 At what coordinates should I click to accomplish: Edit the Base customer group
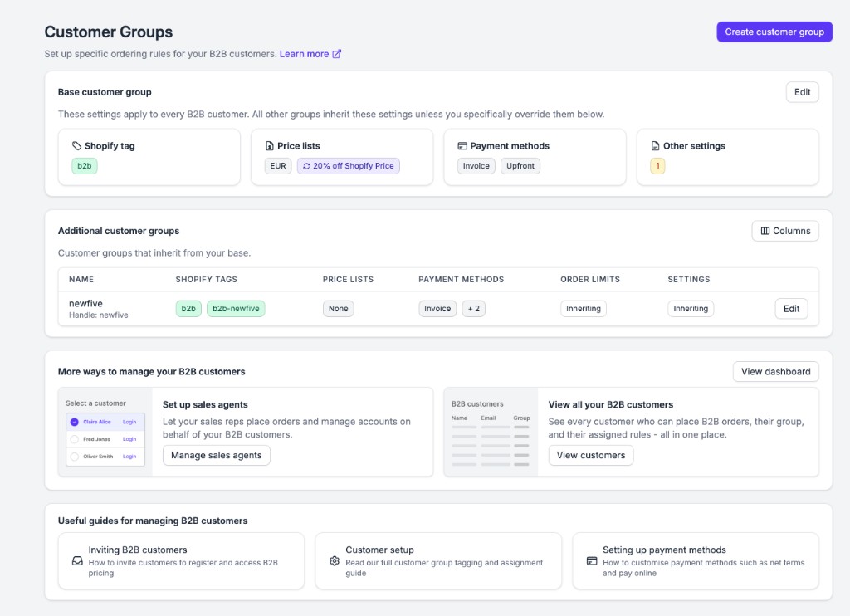[803, 92]
